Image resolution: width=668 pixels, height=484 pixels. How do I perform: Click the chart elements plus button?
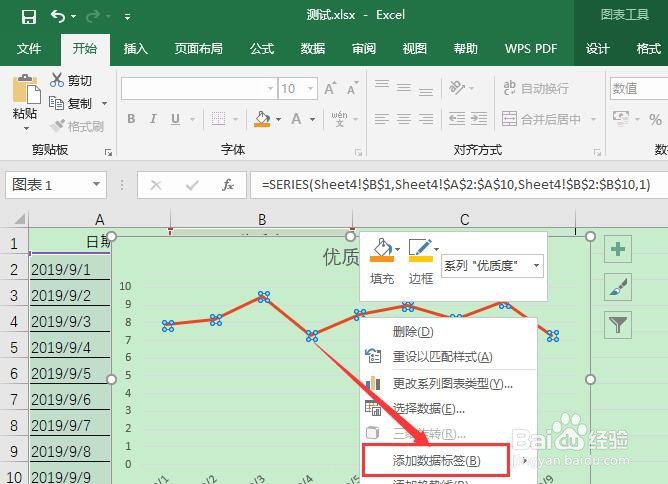pyautogui.click(x=618, y=249)
